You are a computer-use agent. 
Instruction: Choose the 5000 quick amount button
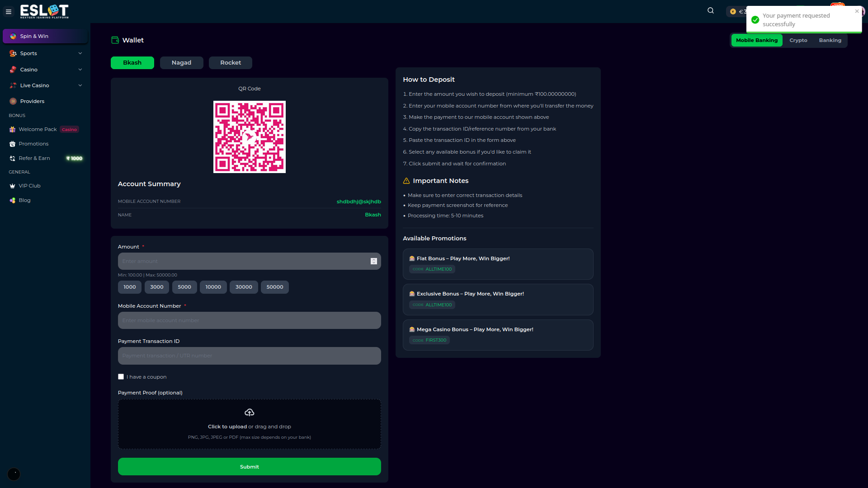184,287
